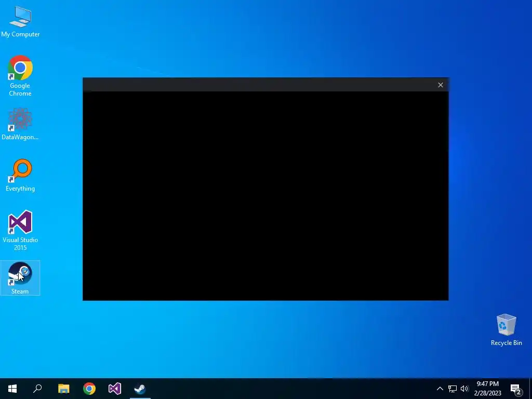The image size is (532, 399).
Task: Click the Show desktop strip beside notifications
Action: point(530,389)
